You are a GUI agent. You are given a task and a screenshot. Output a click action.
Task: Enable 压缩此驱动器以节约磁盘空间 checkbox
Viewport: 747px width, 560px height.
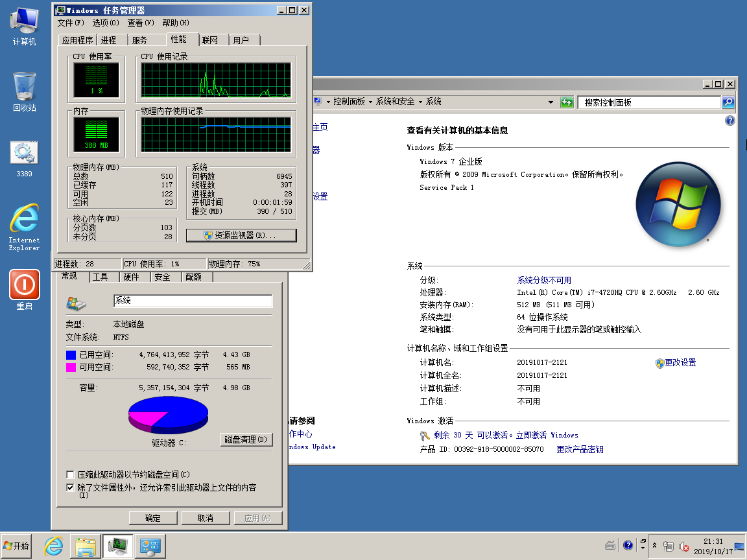coord(71,474)
